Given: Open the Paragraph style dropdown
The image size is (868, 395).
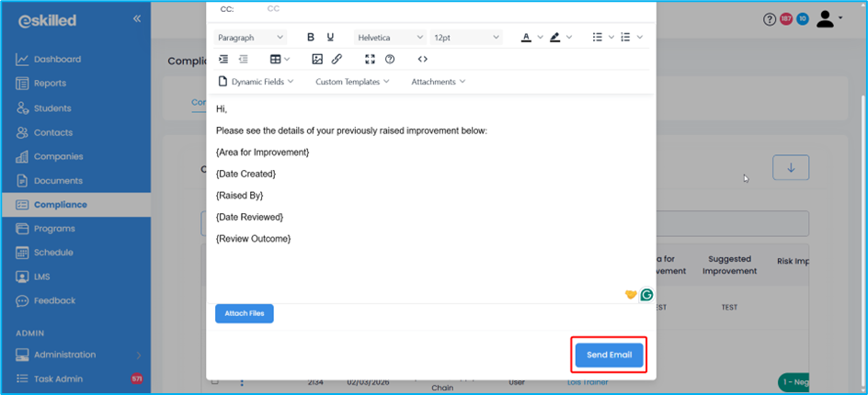Looking at the screenshot, I should click(x=250, y=38).
